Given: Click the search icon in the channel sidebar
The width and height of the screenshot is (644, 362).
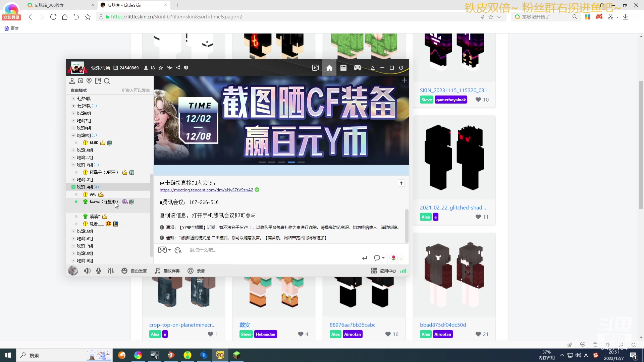Looking at the screenshot, I should pyautogui.click(x=107, y=81).
